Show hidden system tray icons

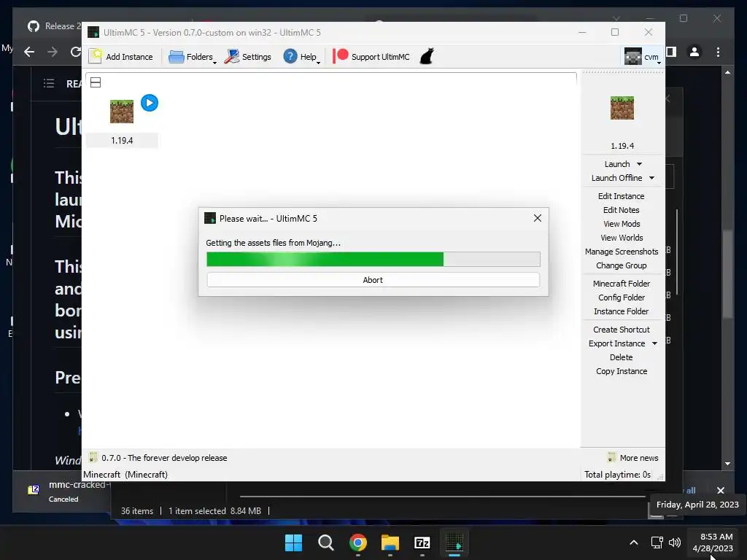(x=634, y=542)
